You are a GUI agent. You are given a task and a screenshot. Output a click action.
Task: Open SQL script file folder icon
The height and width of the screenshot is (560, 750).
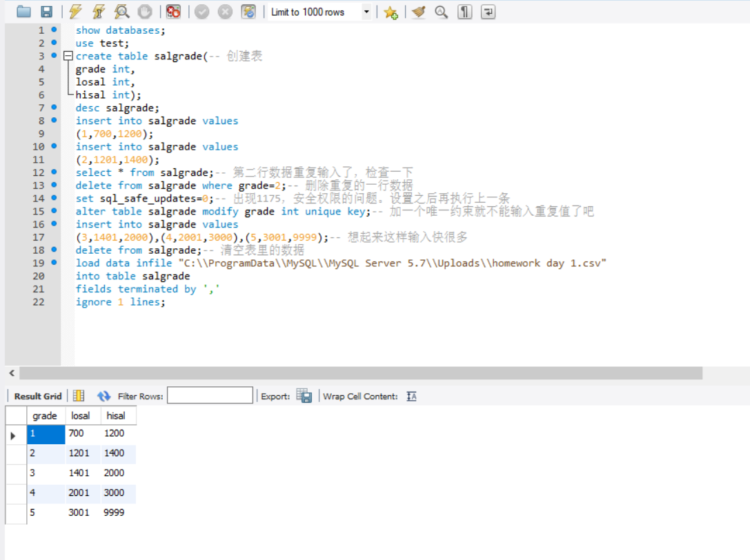tap(24, 12)
